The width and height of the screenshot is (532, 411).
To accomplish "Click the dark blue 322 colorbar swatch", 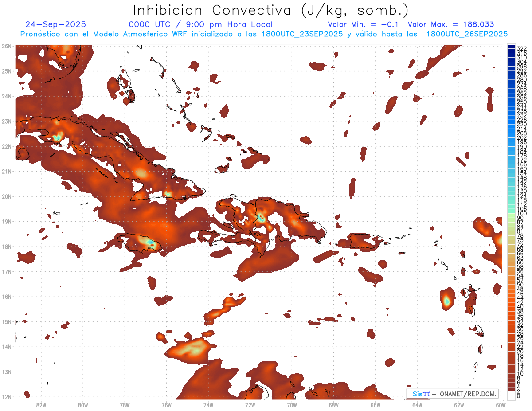I will coord(512,46).
